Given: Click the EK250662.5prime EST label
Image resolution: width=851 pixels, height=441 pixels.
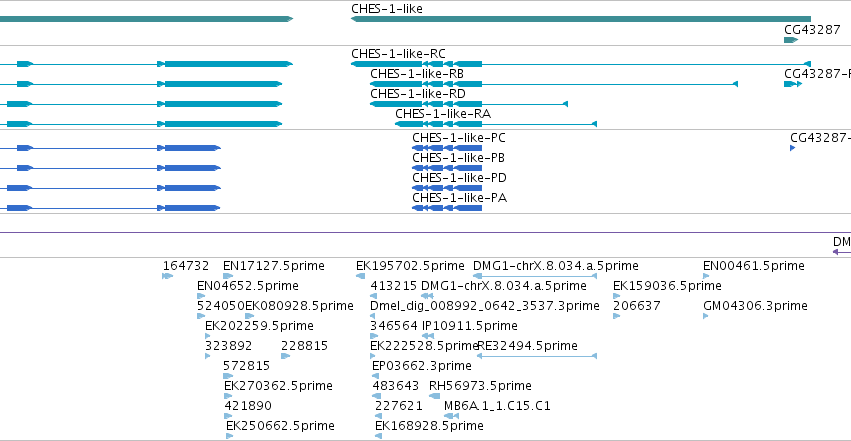Looking at the screenshot, I should pyautogui.click(x=280, y=426).
